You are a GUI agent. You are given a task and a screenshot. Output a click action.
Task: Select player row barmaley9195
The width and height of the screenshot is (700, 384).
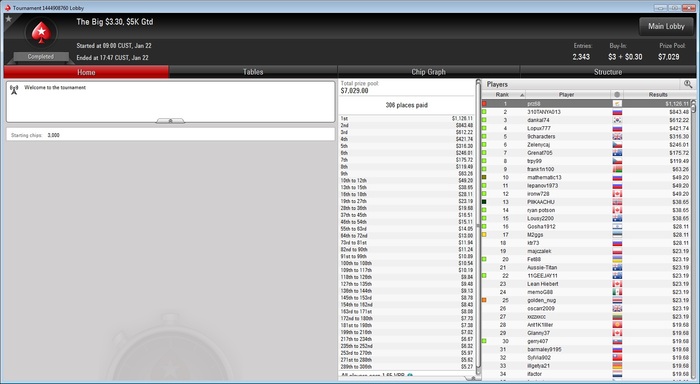[586, 350]
